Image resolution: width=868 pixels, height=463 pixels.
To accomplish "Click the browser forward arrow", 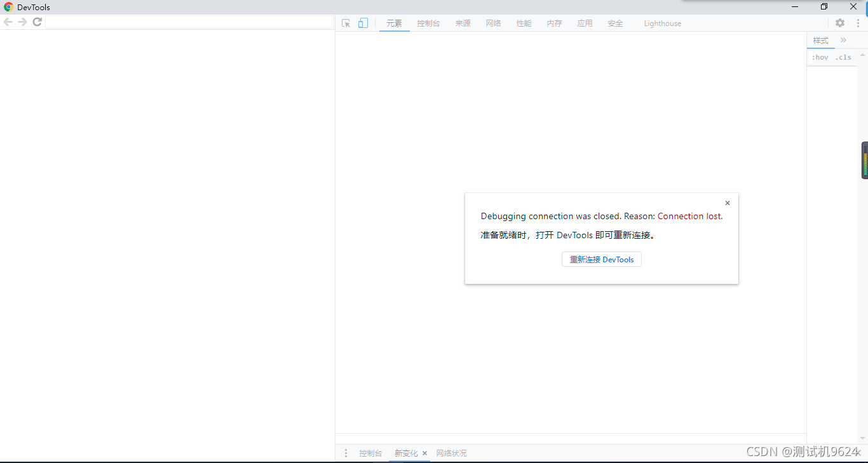I will point(22,22).
